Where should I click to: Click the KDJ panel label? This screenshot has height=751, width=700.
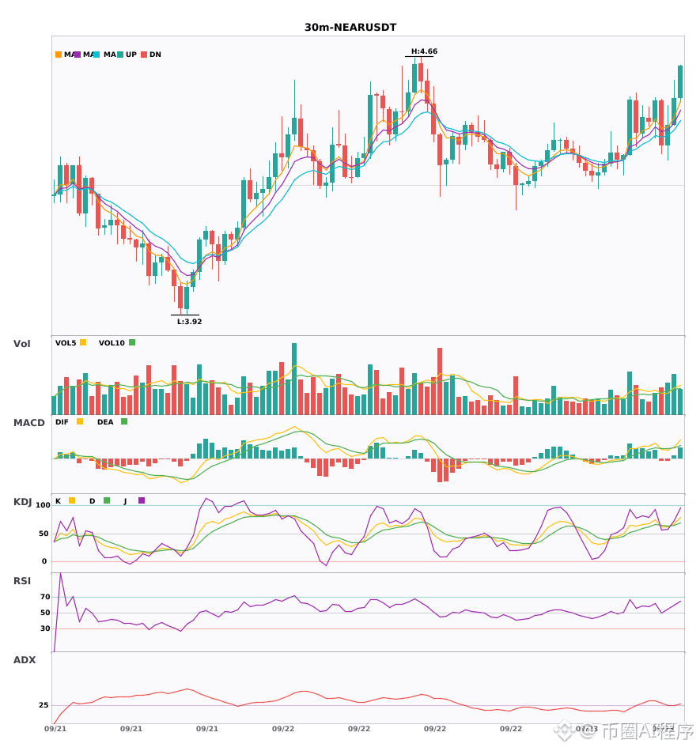pos(22,502)
